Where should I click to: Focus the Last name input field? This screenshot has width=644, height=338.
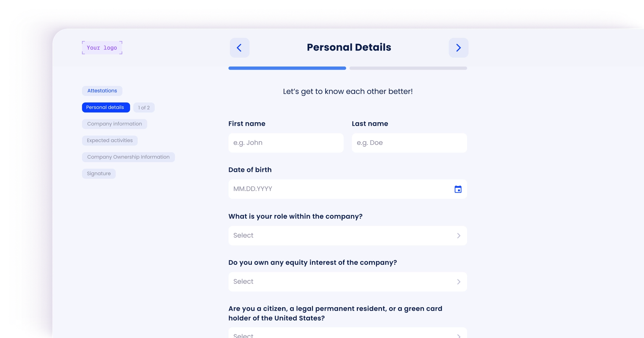(x=409, y=143)
